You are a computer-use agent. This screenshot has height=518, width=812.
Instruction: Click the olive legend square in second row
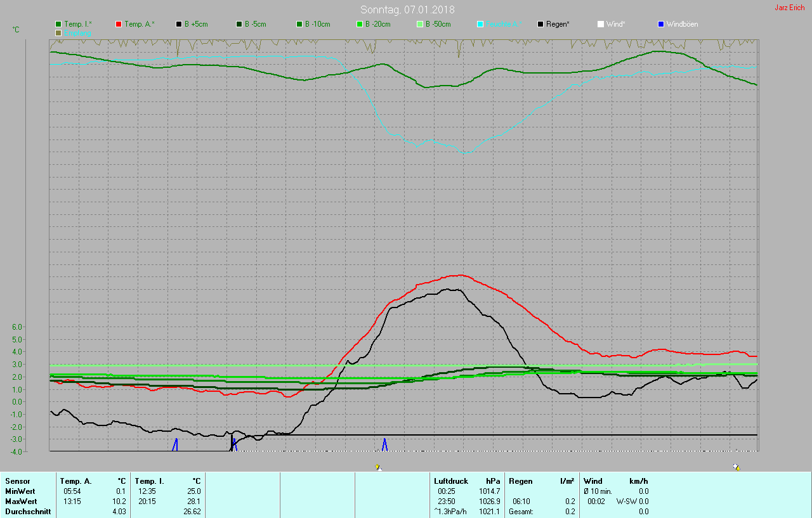tap(58, 32)
